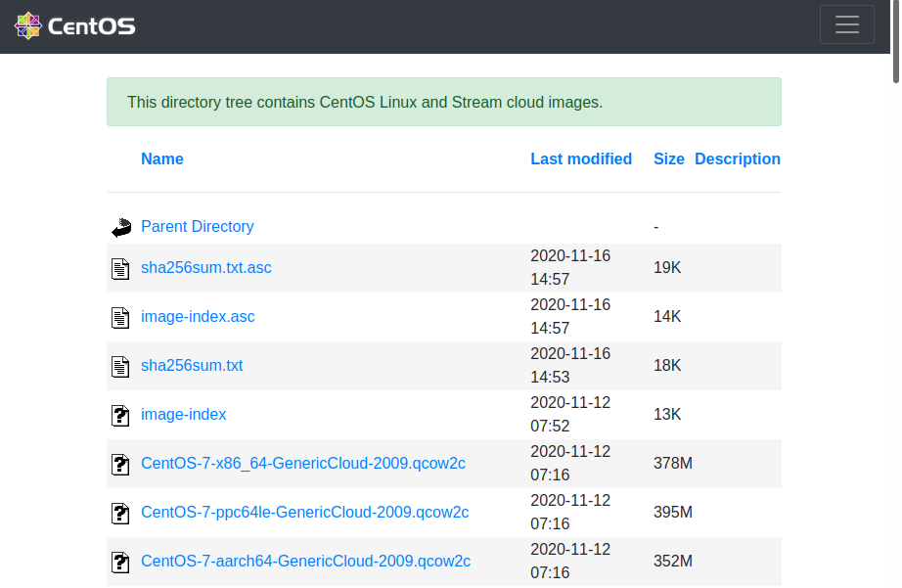902x588 pixels.
Task: Click the page's vertical scrollbar thumb
Action: pos(896,41)
